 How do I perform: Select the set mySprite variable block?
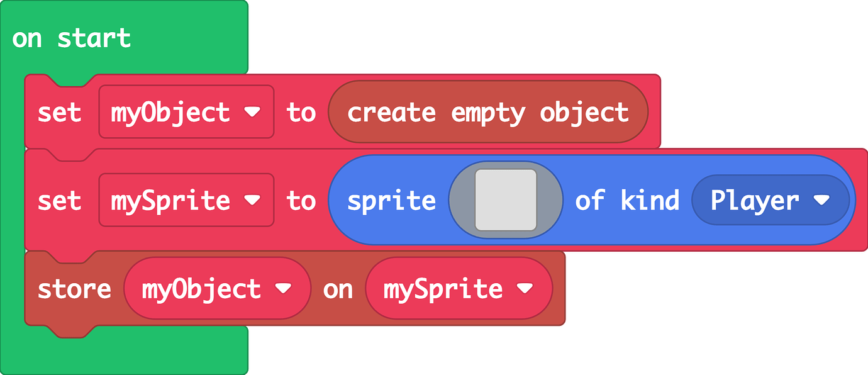point(60,200)
